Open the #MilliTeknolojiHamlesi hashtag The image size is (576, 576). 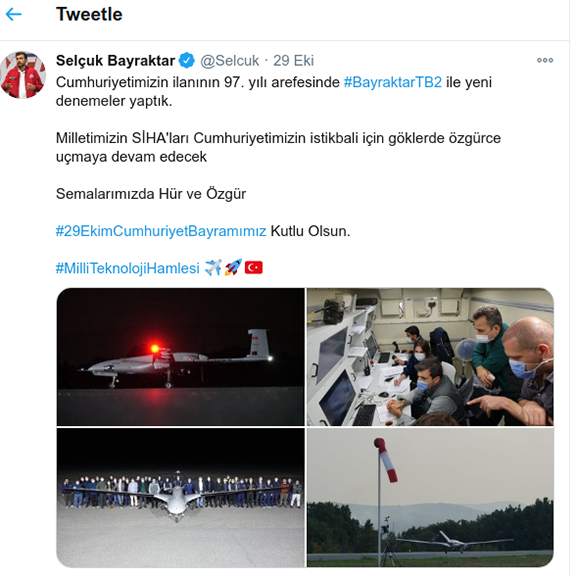click(x=128, y=268)
